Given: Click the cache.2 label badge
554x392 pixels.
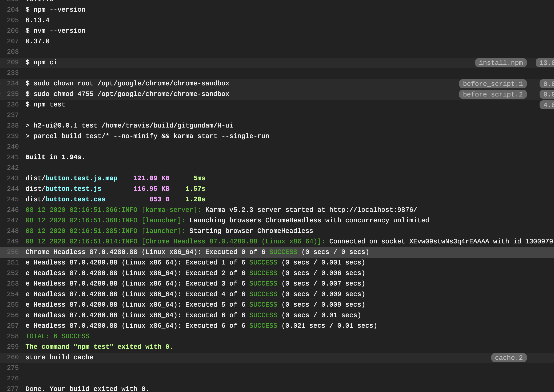Looking at the screenshot, I should 509,358.
